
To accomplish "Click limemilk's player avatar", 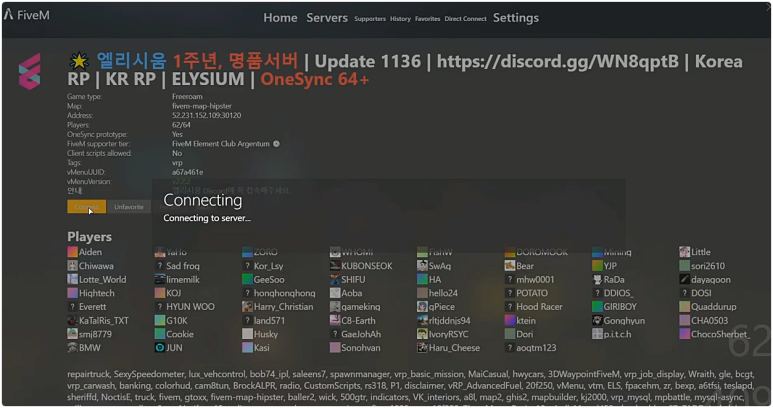I will 160,279.
